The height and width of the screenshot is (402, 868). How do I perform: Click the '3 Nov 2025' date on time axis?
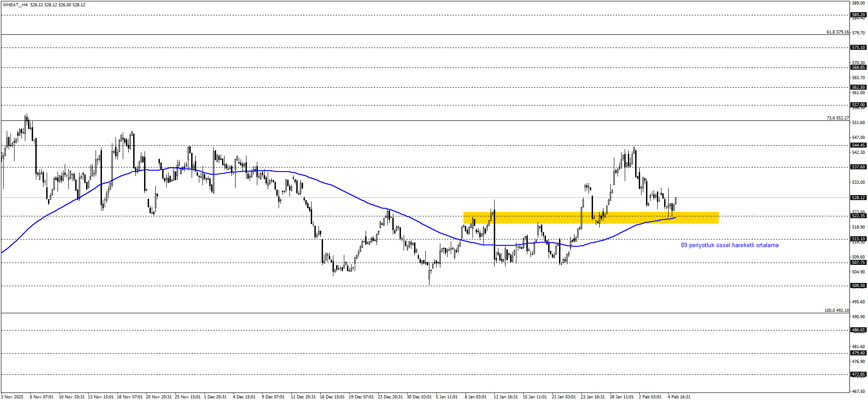12,397
